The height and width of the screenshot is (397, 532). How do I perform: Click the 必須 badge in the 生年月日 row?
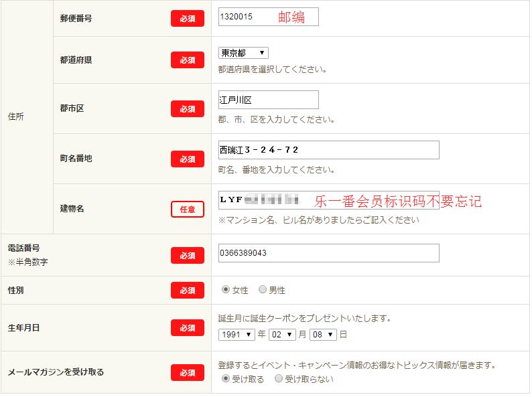click(x=188, y=328)
